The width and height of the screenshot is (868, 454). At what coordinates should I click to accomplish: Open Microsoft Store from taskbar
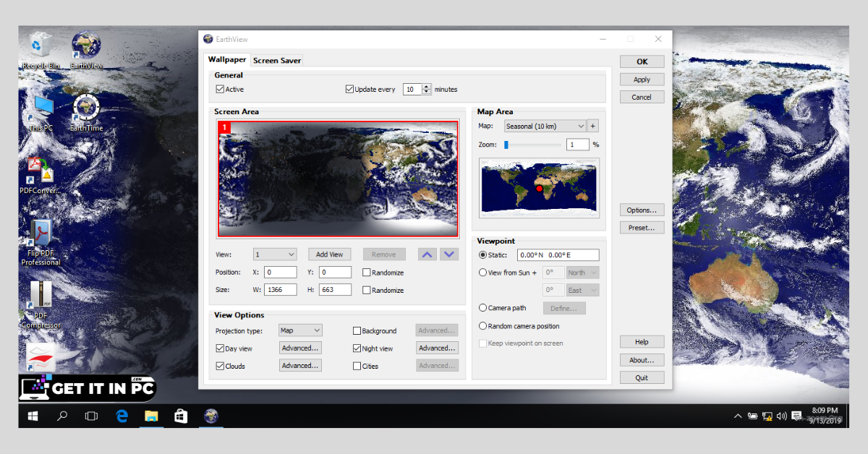[181, 416]
